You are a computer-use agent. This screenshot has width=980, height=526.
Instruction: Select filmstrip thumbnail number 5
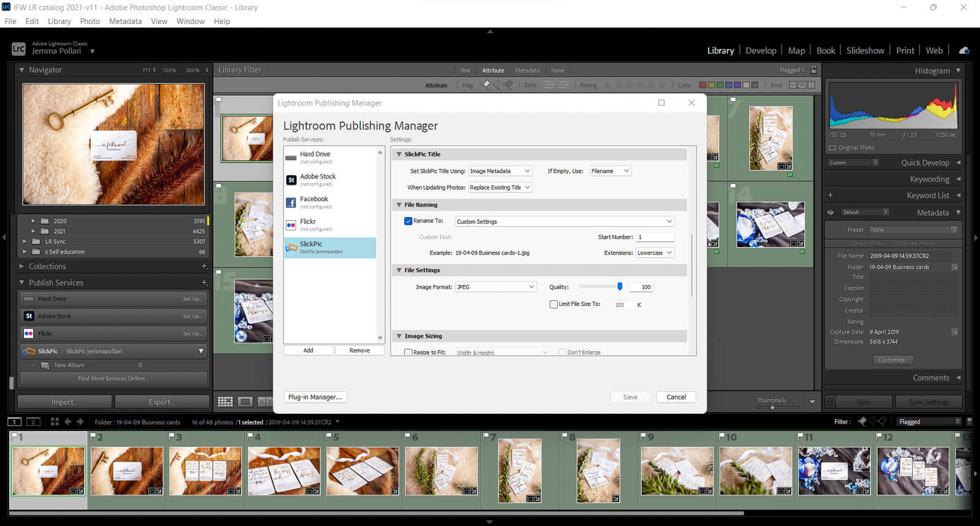363,470
